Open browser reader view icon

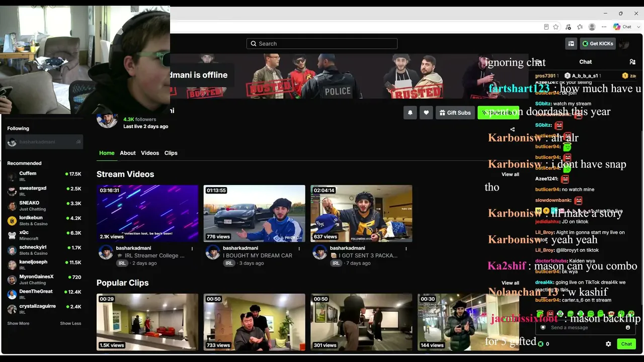546,27
